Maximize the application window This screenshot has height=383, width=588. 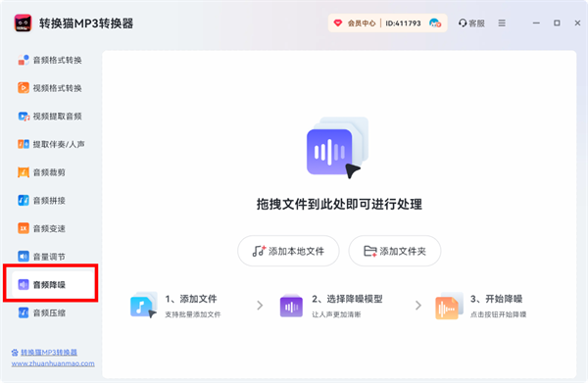pyautogui.click(x=557, y=24)
